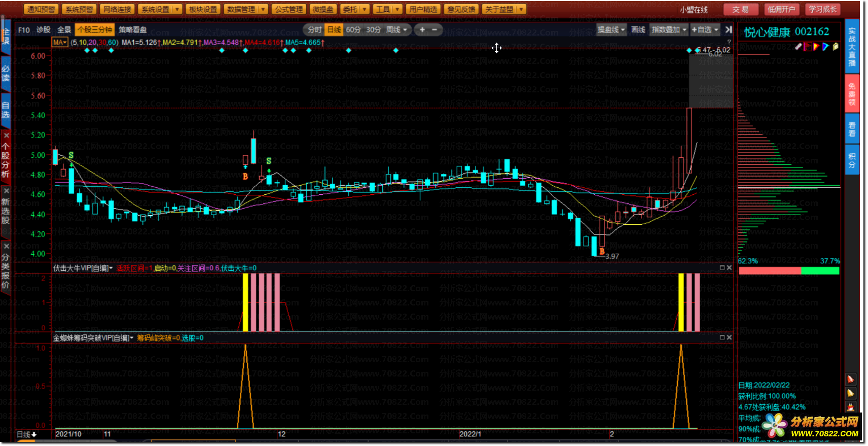Open the 周线 period dropdown
Screen dimensions: 868x446
point(396,30)
